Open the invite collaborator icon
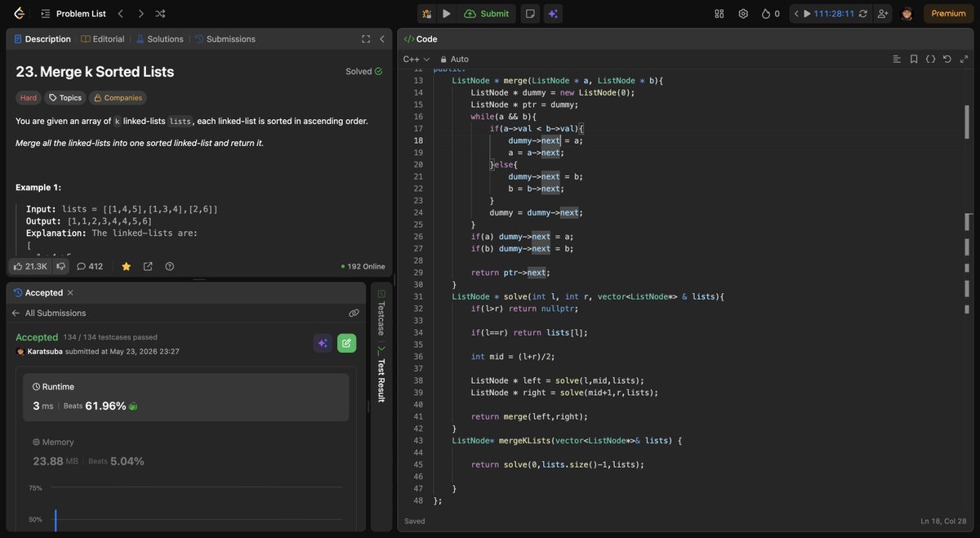This screenshot has width=980, height=538. coord(883,13)
